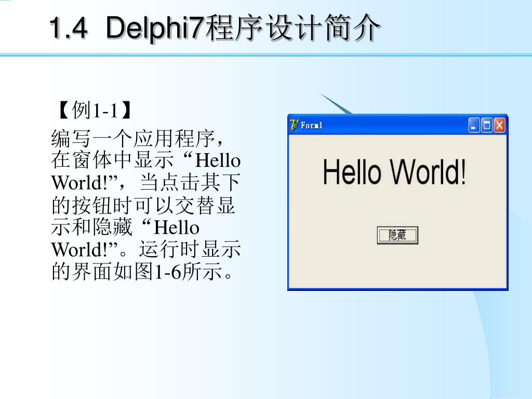Screen dimensions: 532x399
Task: Click the 隐藏 button in Form1
Action: [x=397, y=235]
